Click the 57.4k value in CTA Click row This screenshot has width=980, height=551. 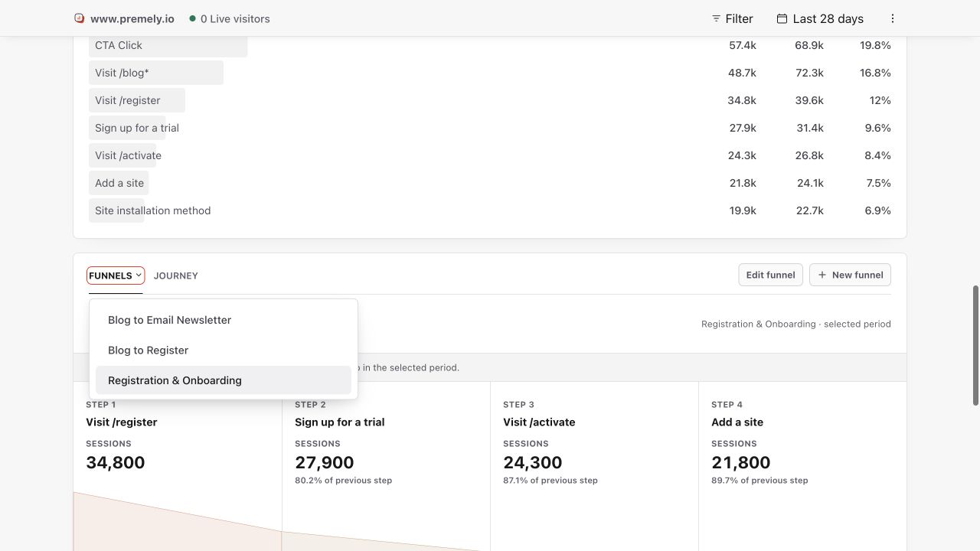coord(742,45)
